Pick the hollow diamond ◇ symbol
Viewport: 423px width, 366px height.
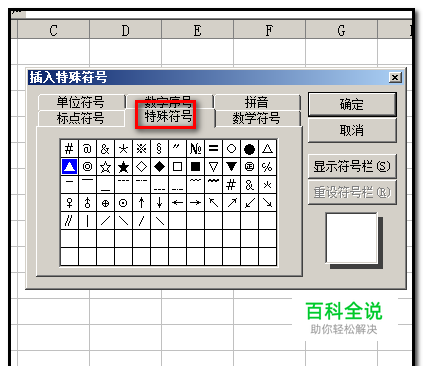pos(141,167)
